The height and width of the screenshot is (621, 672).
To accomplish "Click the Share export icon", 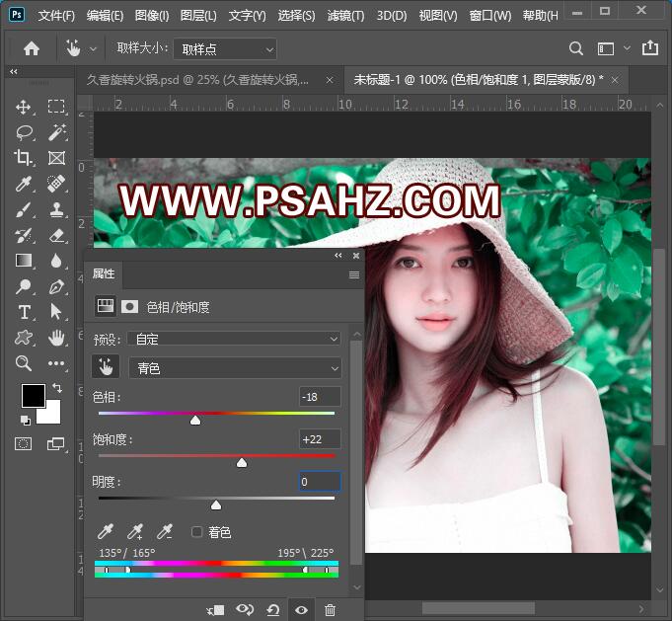I will tap(649, 47).
